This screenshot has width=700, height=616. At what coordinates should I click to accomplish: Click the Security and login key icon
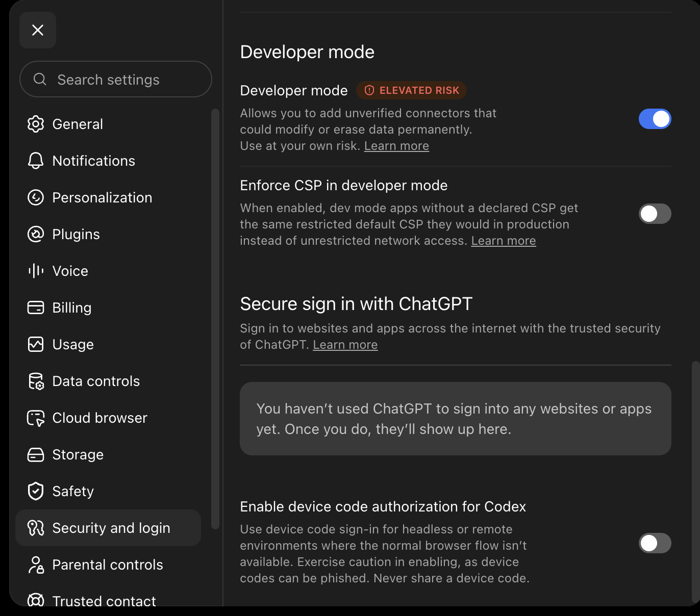coord(36,528)
